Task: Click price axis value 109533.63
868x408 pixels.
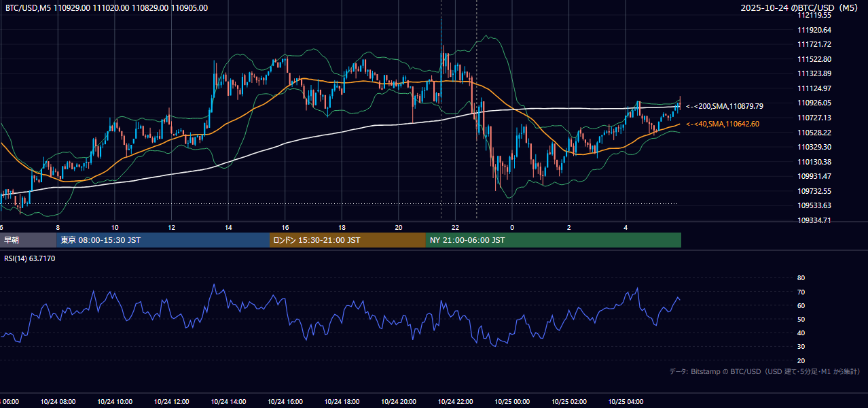Action: [814, 205]
